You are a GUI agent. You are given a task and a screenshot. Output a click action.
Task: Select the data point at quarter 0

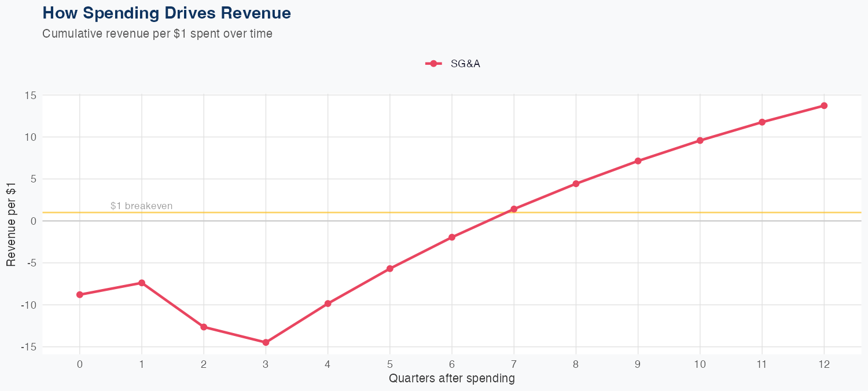pos(80,295)
